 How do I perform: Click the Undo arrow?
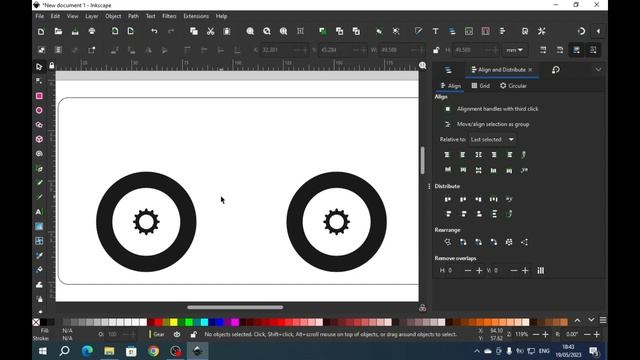(154, 31)
